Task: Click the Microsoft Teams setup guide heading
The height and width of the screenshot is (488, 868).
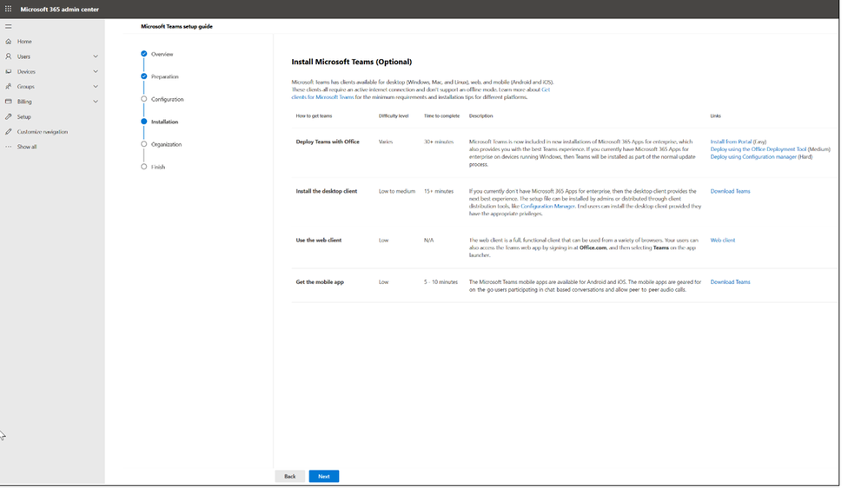Action: [x=176, y=26]
